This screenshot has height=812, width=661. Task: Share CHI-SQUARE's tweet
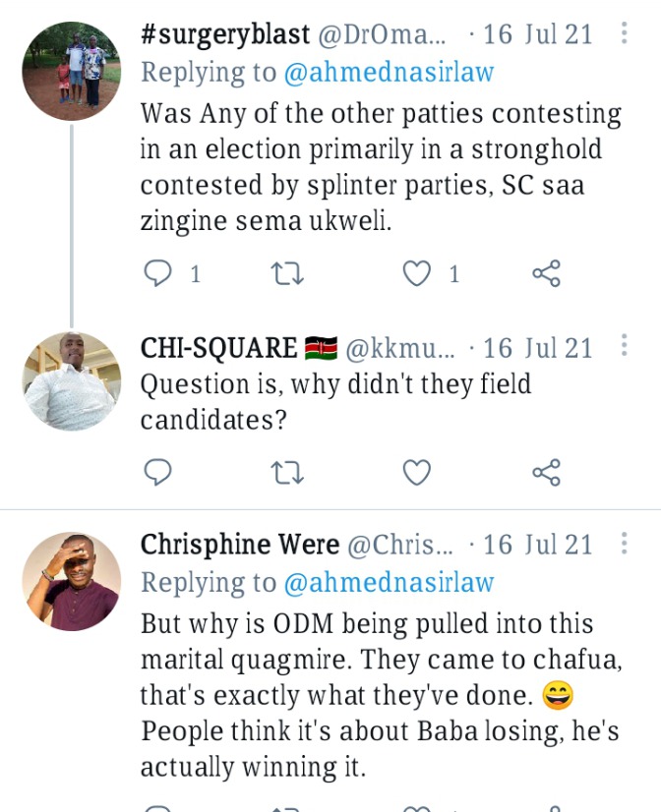coord(546,473)
